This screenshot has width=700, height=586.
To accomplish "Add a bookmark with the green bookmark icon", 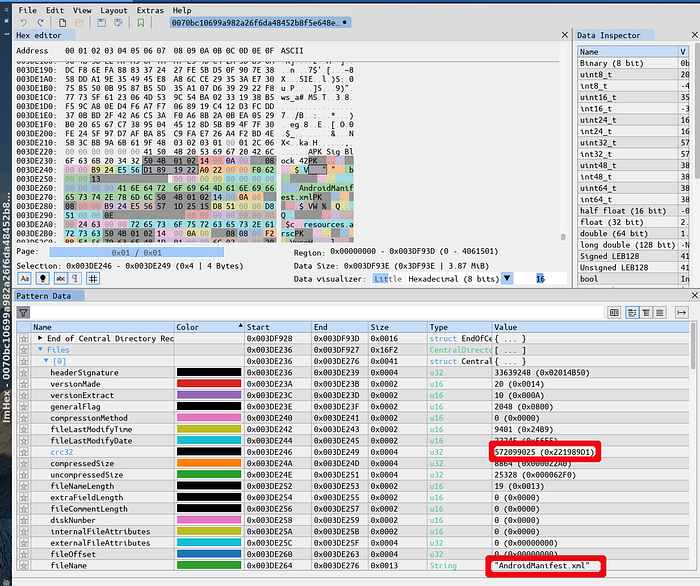I will (141, 23).
